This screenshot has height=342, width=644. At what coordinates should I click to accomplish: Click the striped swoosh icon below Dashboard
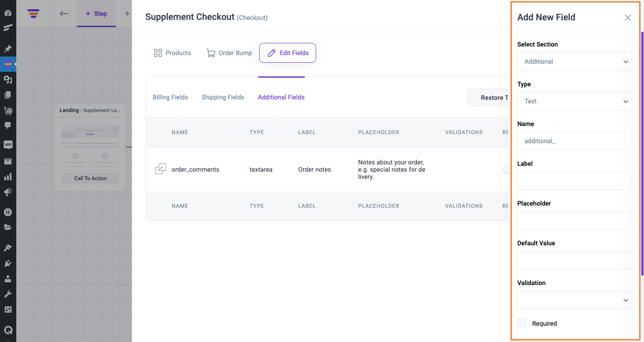(8, 28)
